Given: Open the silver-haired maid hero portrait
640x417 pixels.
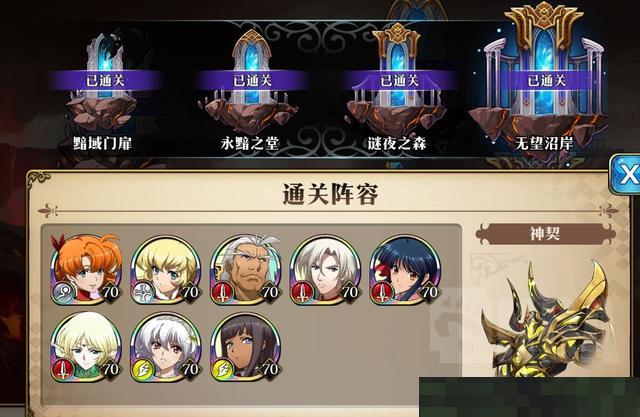Looking at the screenshot, I should (166, 348).
